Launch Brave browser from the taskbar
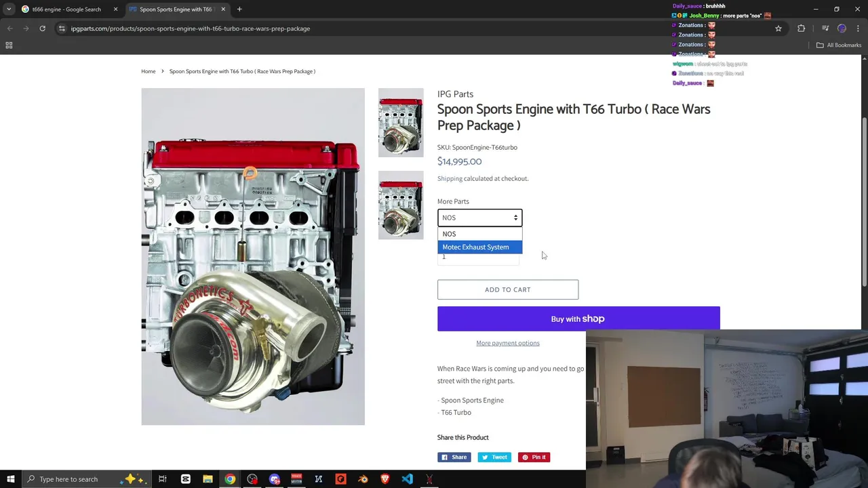The image size is (868, 488). point(385,479)
